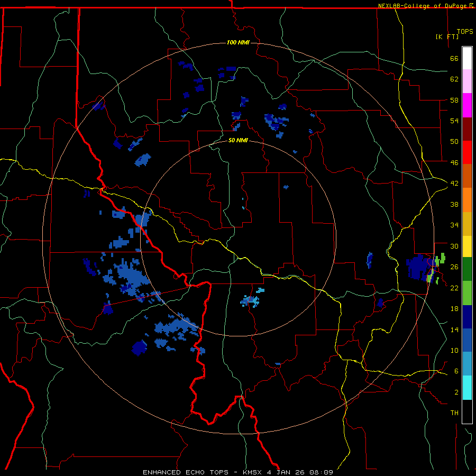476x476 pixels.
Task: Click the 42 scale label
Action: click(454, 184)
